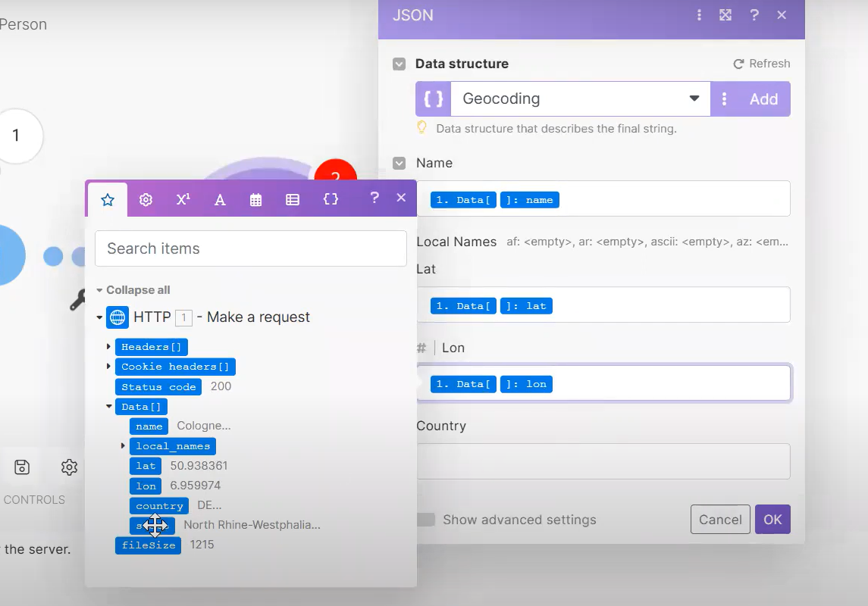Toggle Show advanced settings switch
868x606 pixels.
click(425, 520)
